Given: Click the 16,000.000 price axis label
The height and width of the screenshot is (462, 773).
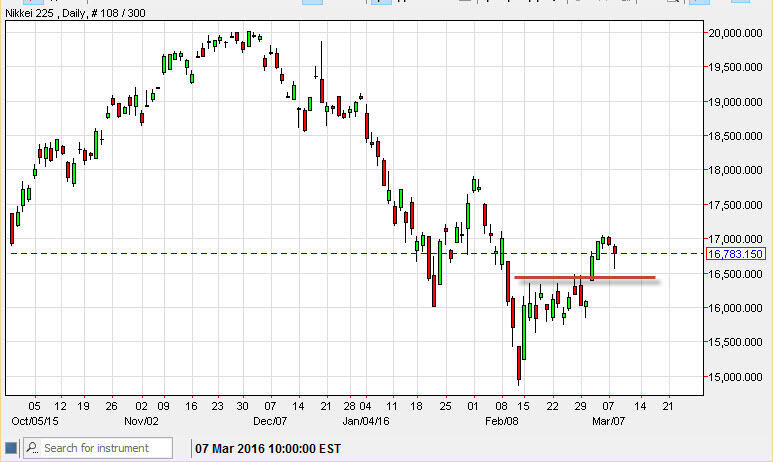Looking at the screenshot, I should click(x=735, y=308).
